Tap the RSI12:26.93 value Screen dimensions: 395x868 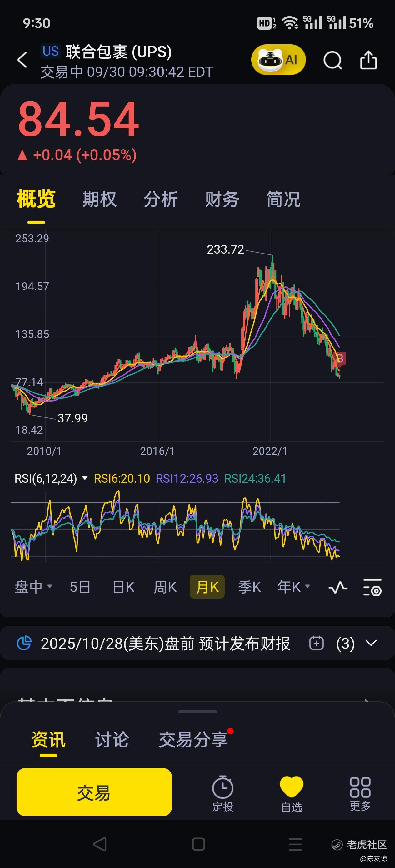click(187, 478)
